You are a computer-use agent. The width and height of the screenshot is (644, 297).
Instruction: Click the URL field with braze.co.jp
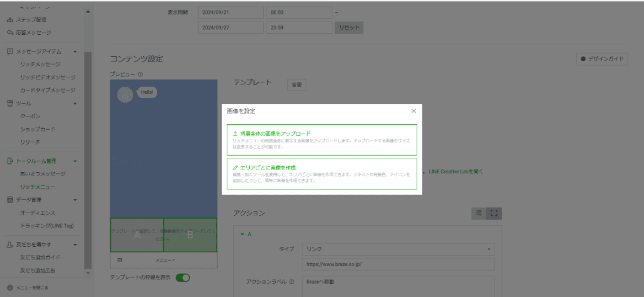click(x=398, y=264)
